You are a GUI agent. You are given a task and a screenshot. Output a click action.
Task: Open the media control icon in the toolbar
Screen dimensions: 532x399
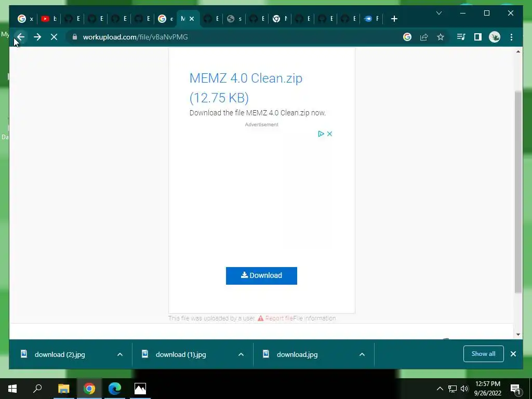[x=461, y=37]
